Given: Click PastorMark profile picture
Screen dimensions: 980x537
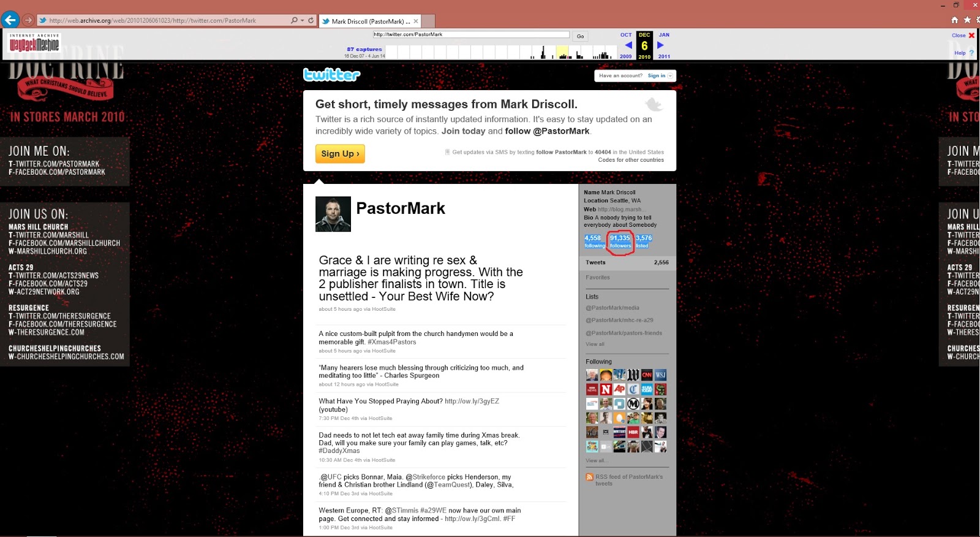Looking at the screenshot, I should pos(333,214).
